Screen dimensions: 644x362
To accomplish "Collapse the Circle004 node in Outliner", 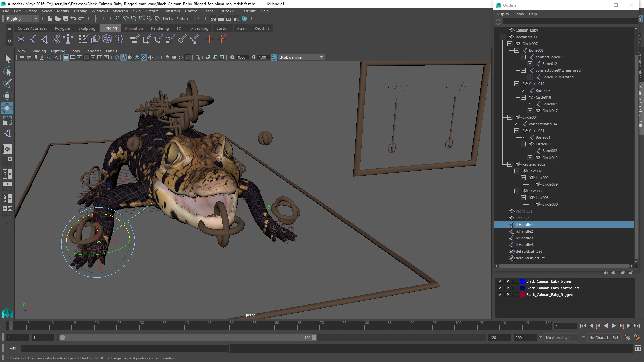I will pyautogui.click(x=510, y=117).
